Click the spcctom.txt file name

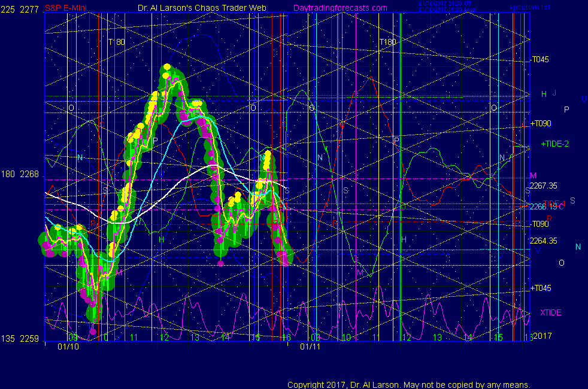pos(529,7)
